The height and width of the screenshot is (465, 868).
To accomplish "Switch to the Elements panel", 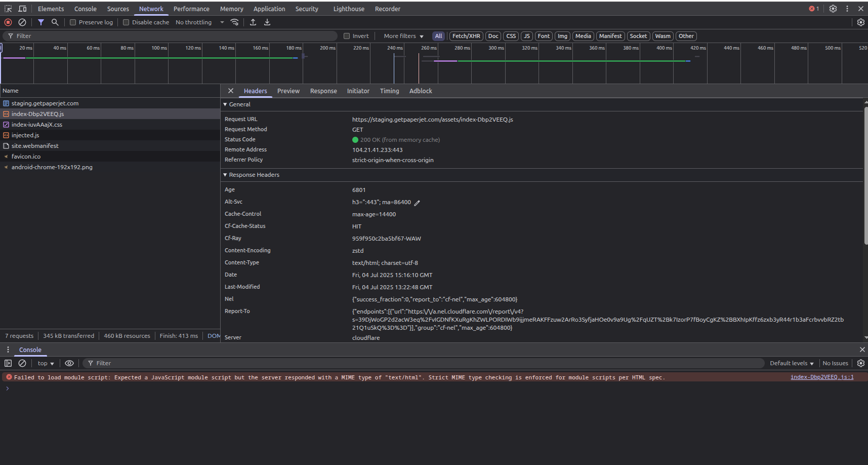I will (x=51, y=9).
